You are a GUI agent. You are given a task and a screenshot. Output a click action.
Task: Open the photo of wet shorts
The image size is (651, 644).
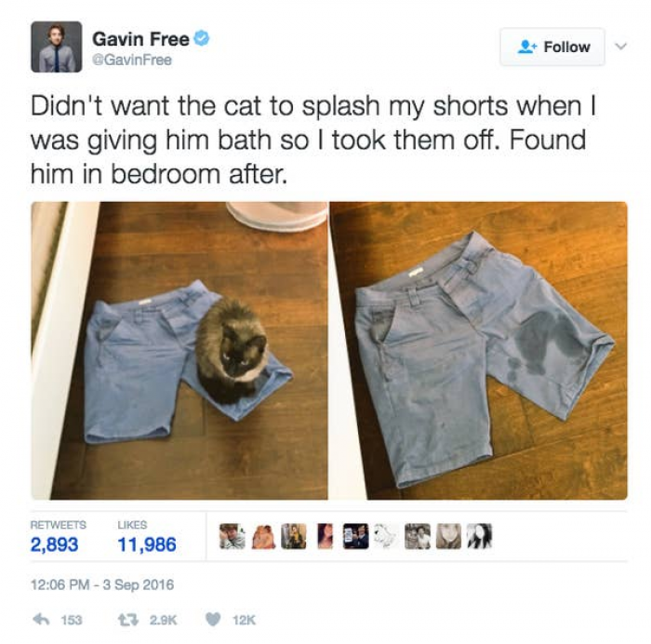click(x=479, y=350)
